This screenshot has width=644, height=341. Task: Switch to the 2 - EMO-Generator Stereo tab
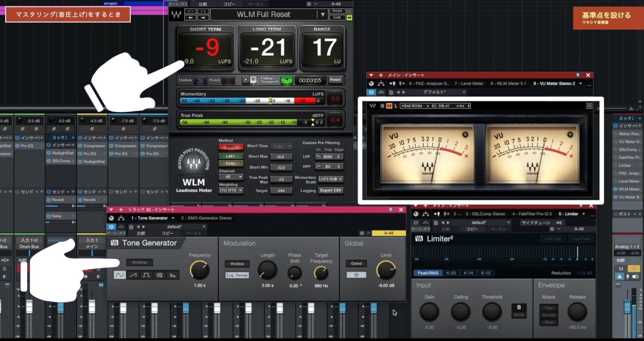206,217
